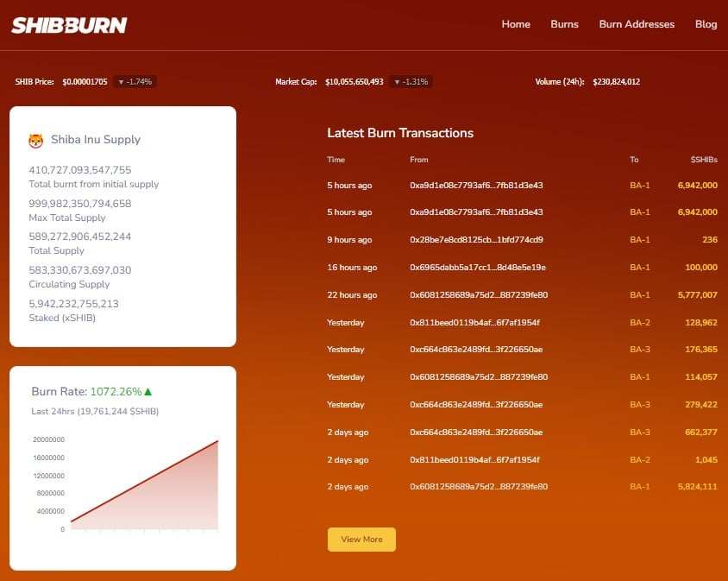Click the green burn rate up arrow

[148, 391]
